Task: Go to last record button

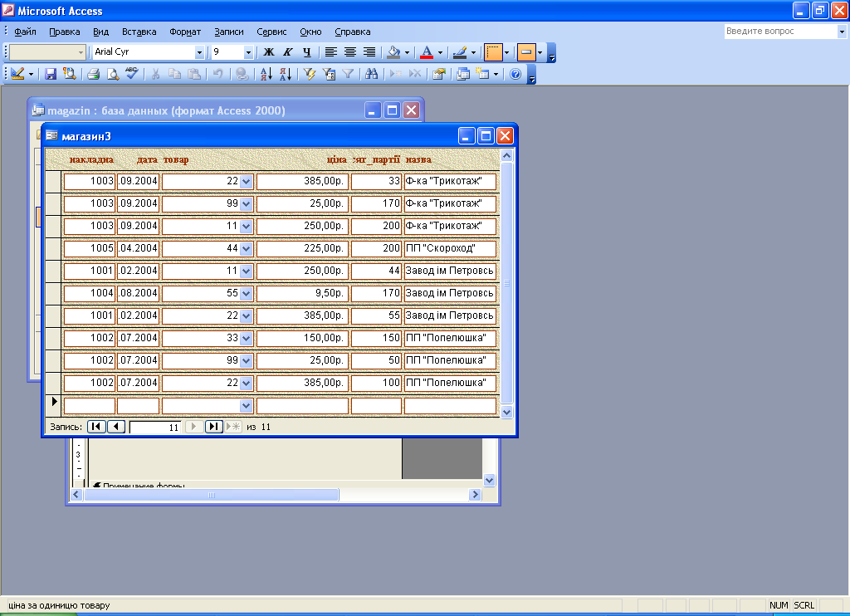Action: [x=213, y=427]
